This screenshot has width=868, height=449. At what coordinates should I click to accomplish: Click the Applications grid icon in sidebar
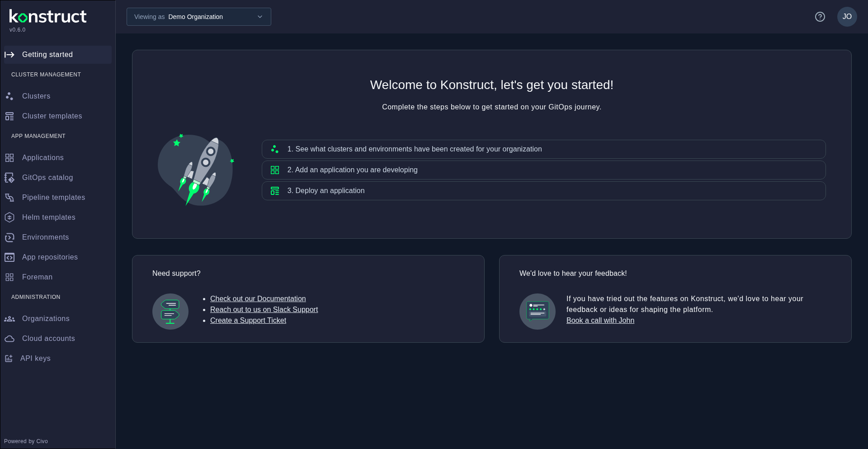pyautogui.click(x=9, y=158)
